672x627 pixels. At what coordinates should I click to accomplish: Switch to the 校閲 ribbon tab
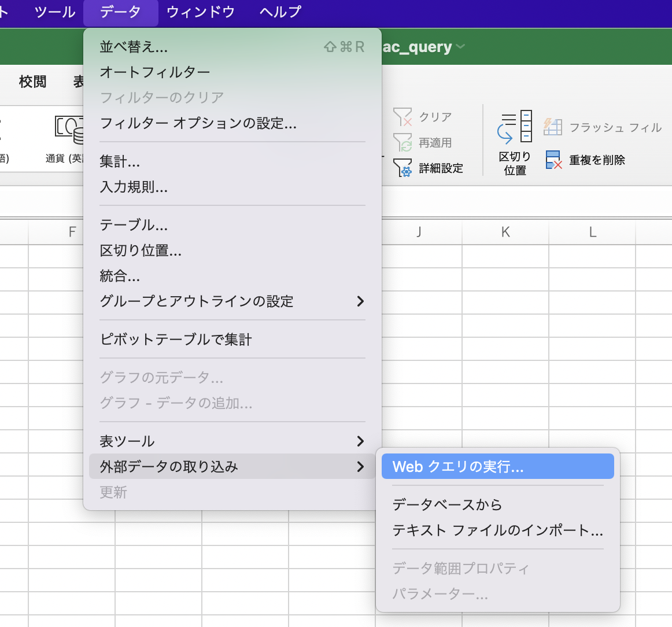point(32,82)
